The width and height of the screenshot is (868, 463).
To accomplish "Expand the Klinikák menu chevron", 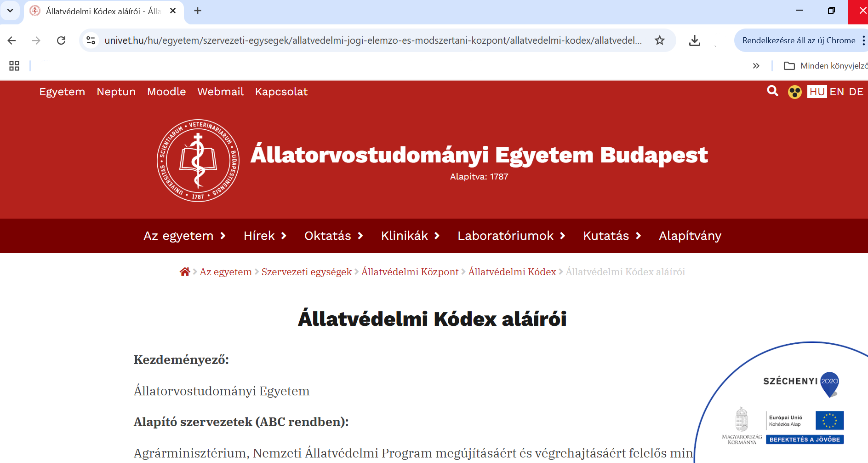I will point(437,236).
